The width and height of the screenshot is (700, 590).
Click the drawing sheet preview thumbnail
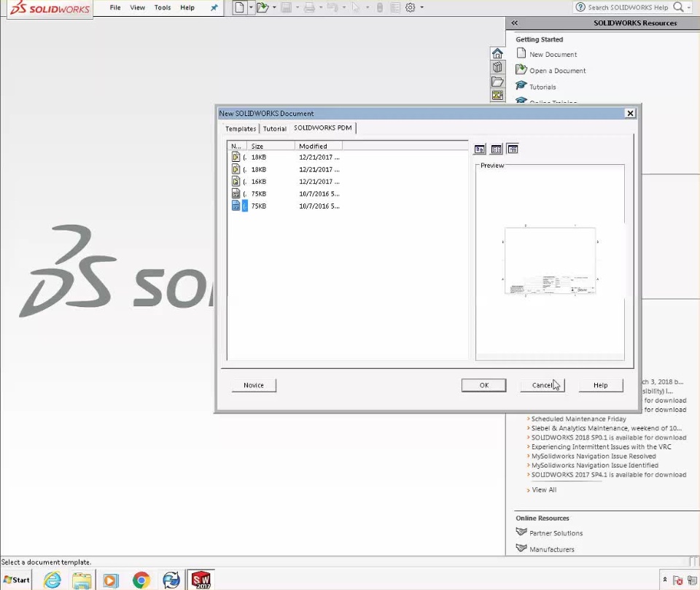tap(550, 261)
